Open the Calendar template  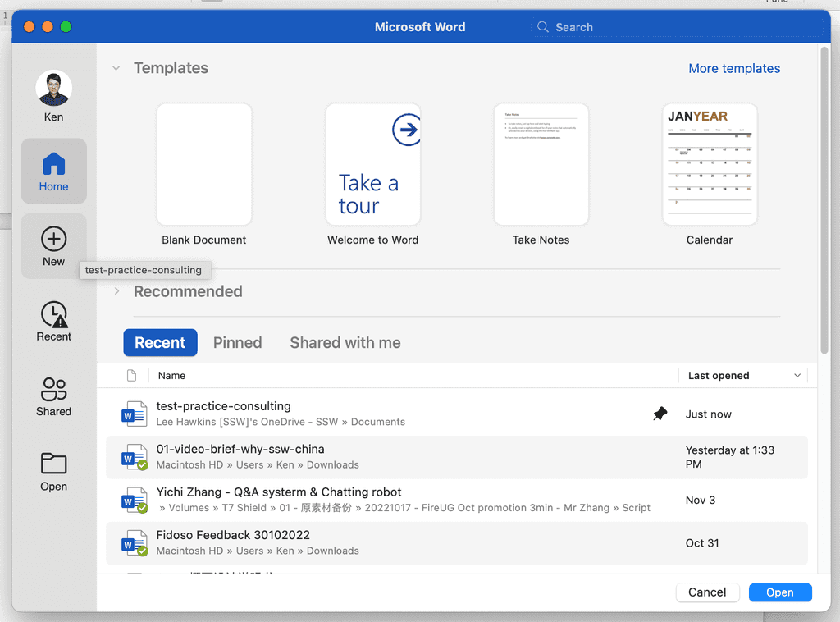(x=709, y=163)
